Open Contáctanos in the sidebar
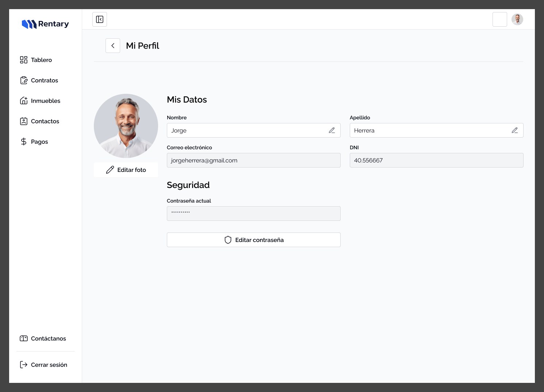Image resolution: width=544 pixels, height=392 pixels. tap(43, 338)
